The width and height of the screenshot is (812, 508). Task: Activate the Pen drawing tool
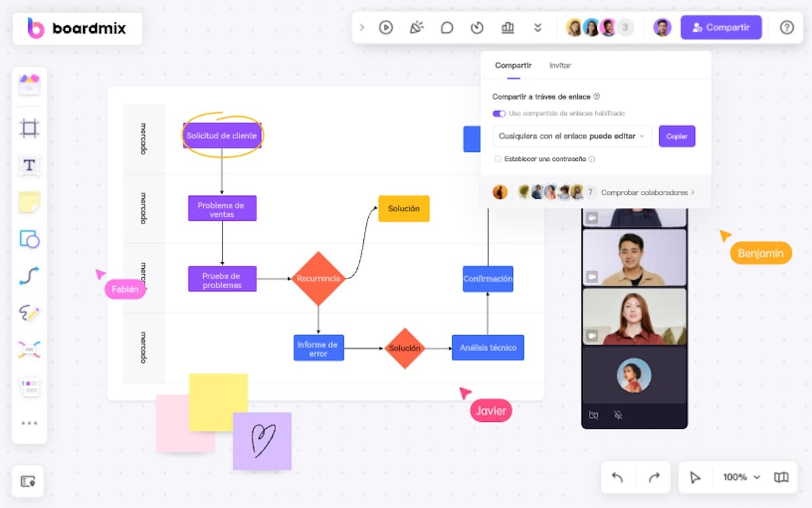[29, 313]
